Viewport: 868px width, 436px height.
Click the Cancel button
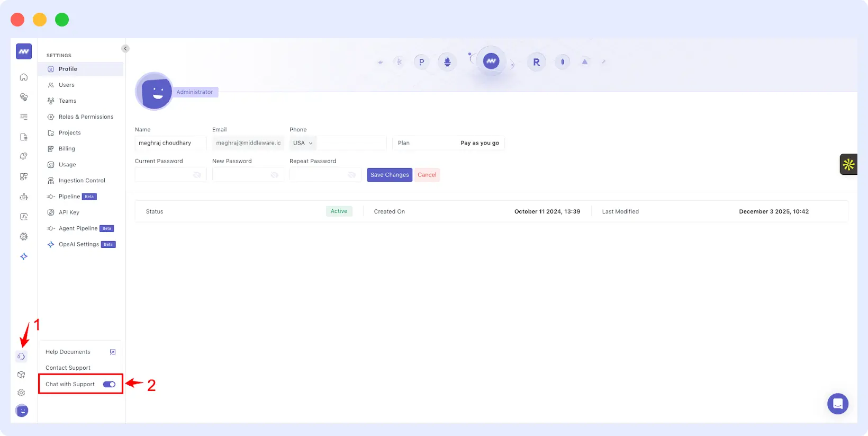(x=427, y=175)
